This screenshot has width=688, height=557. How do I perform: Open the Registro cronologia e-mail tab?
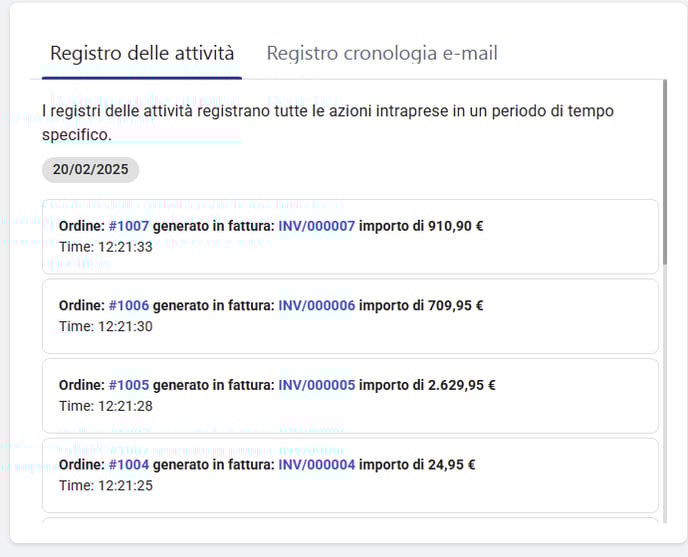pos(381,53)
